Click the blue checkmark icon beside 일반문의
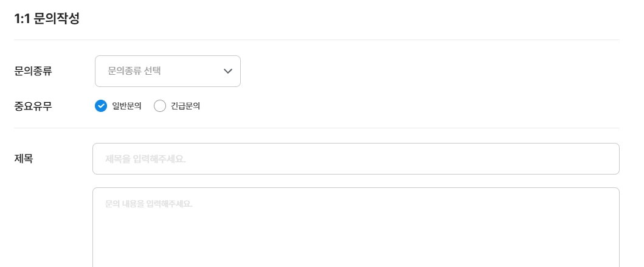Screen dimensions: 644x267 coord(101,106)
